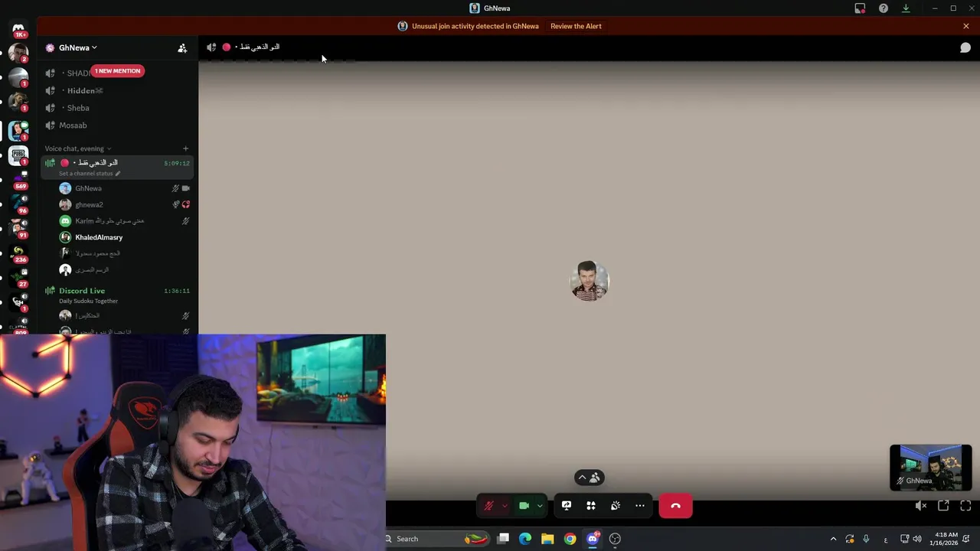Screen dimensions: 980x551
Task: Click Daily Sudoku Together status text
Action: click(88, 301)
